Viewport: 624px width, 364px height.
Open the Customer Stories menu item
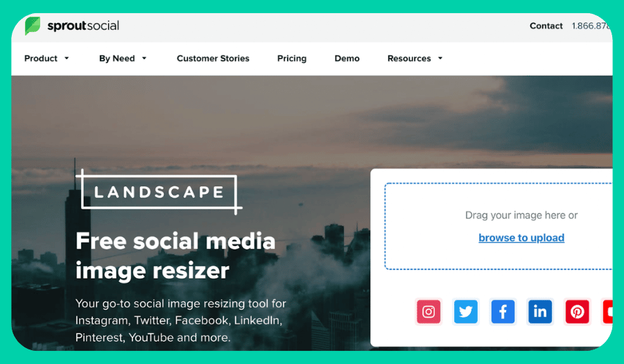click(213, 58)
